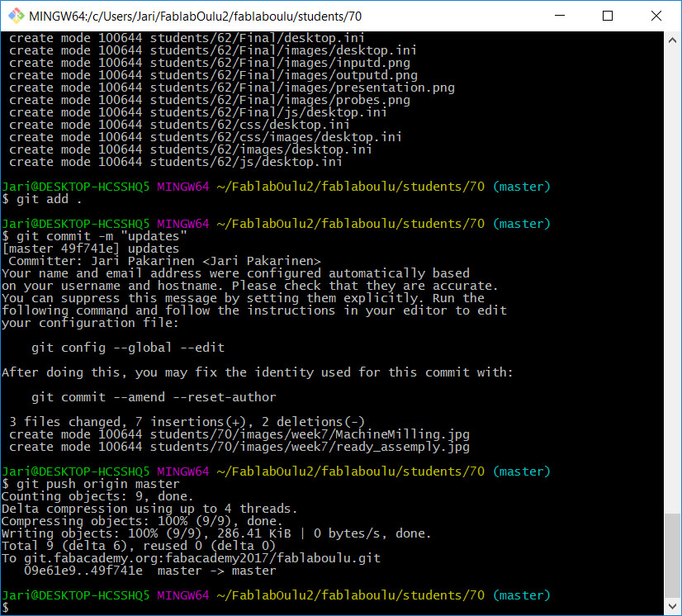The image size is (682, 616).
Task: Click the presentation.png create mode line
Action: pyautogui.click(x=232, y=88)
